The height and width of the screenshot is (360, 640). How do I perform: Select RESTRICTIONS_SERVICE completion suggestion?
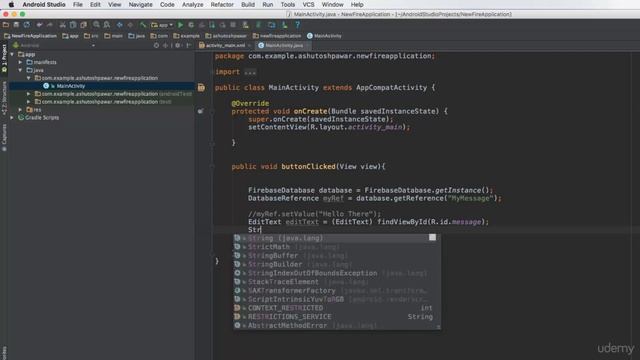(x=337, y=317)
